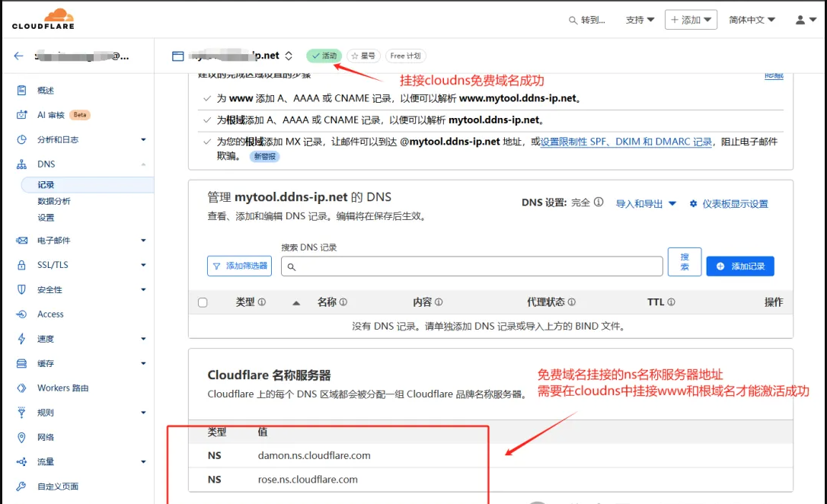The image size is (827, 504).
Task: Expand the 规则 sidebar section
Action: tap(143, 413)
